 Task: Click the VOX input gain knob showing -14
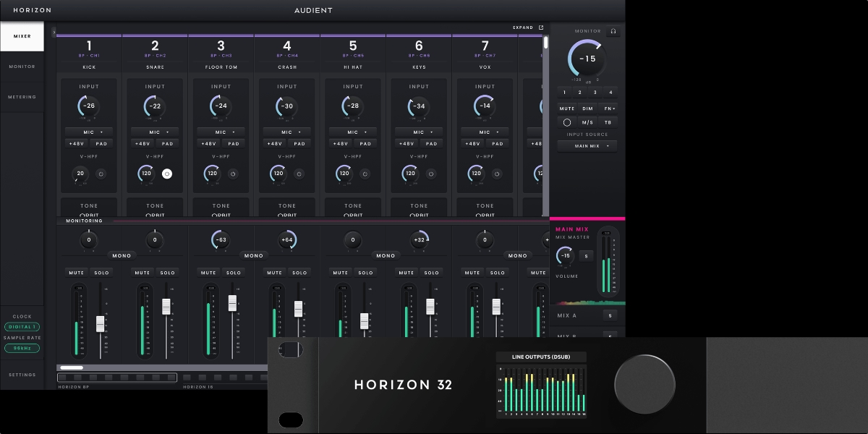485,106
